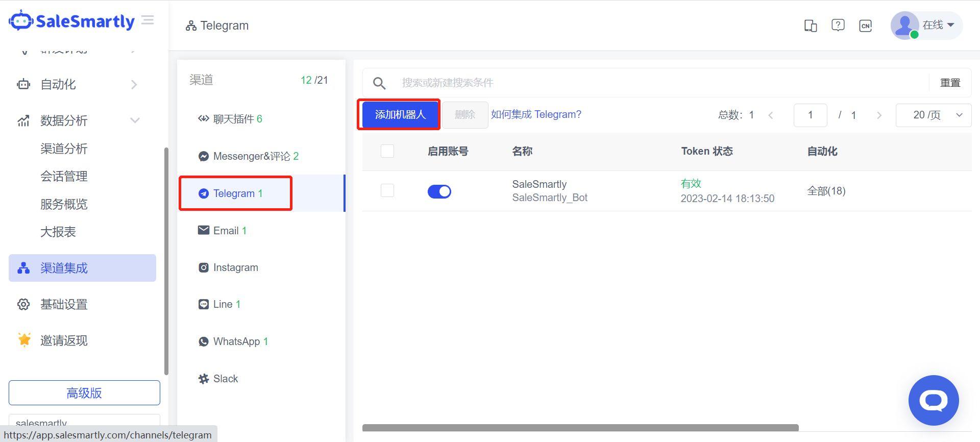
Task: Click the search magnifier icon
Action: (379, 83)
